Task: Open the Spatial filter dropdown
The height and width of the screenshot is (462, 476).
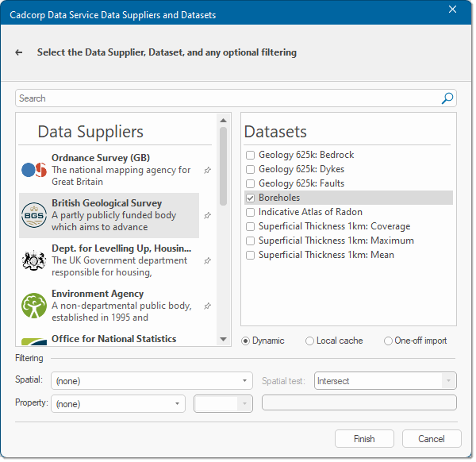Action: click(x=152, y=381)
